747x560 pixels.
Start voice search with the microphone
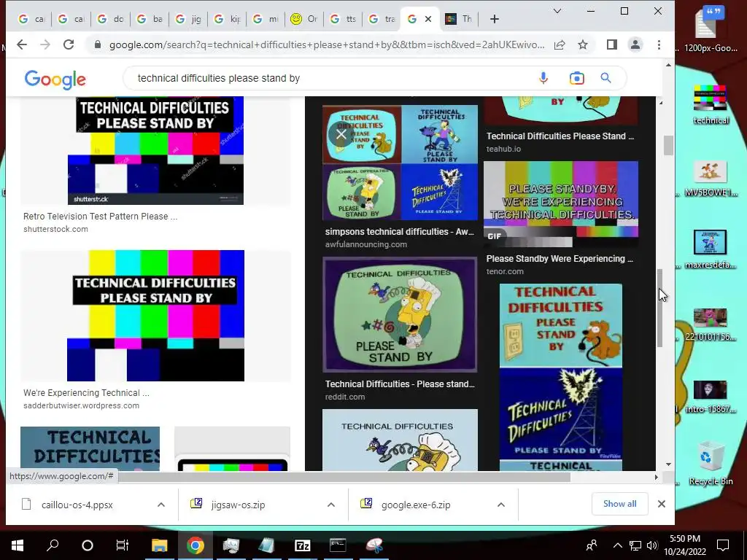click(x=543, y=78)
